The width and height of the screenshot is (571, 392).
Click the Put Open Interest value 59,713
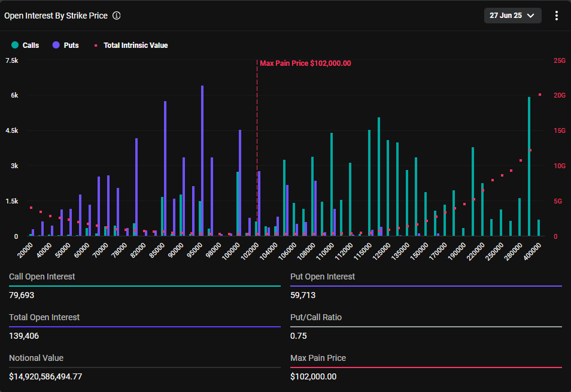coord(303,295)
